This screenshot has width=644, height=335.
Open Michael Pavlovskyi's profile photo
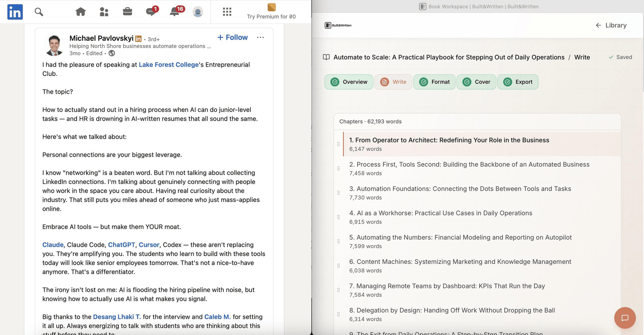[54, 45]
